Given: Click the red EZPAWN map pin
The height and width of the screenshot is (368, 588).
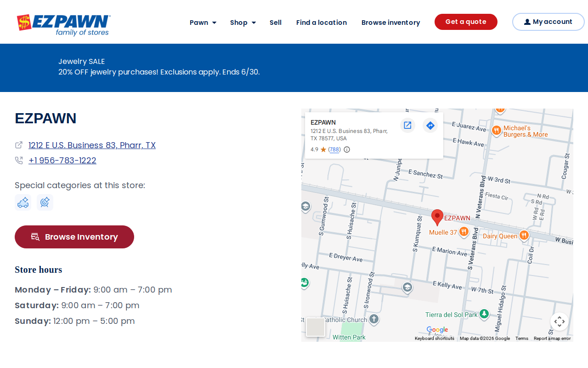Looking at the screenshot, I should [x=437, y=217].
